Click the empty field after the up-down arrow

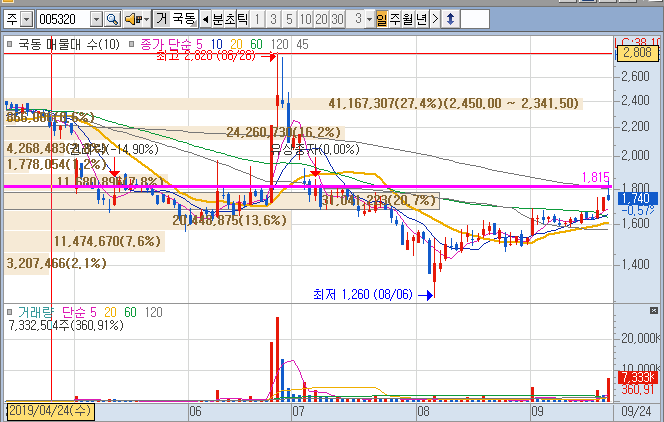coord(475,19)
